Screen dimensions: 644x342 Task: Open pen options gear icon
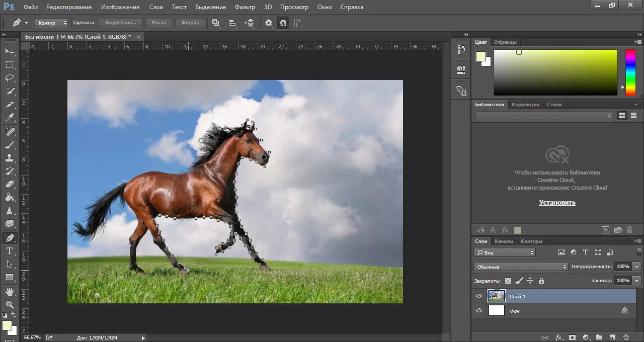coord(269,23)
